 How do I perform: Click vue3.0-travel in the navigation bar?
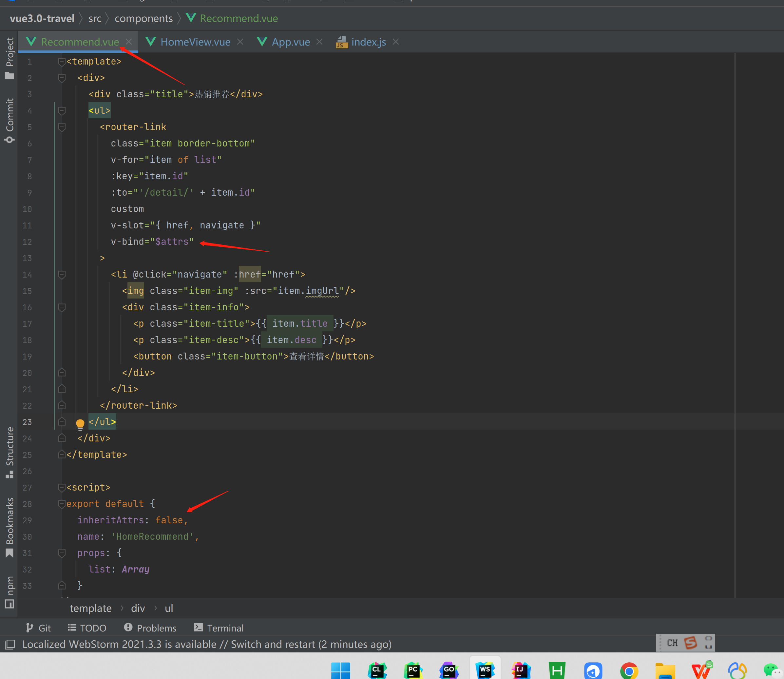[42, 18]
